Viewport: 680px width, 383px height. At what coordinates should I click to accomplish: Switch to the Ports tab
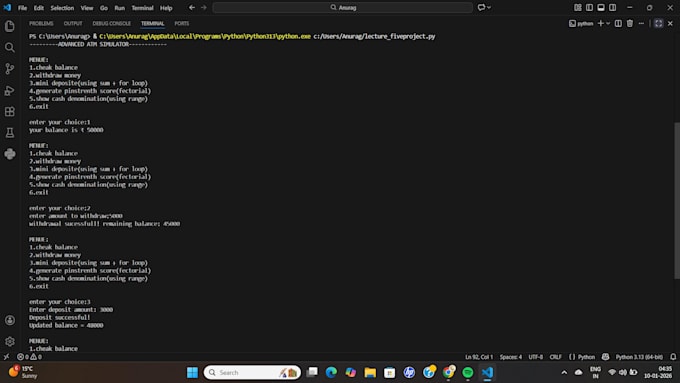pos(182,23)
